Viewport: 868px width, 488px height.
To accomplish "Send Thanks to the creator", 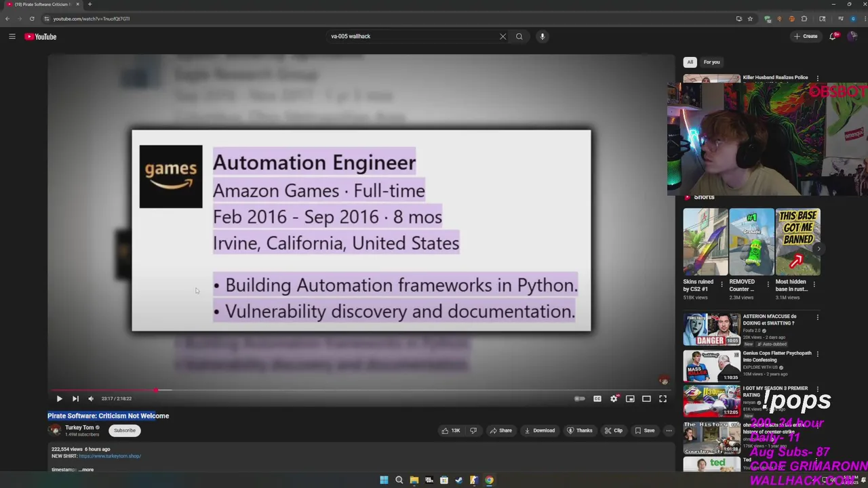I will [x=580, y=430].
